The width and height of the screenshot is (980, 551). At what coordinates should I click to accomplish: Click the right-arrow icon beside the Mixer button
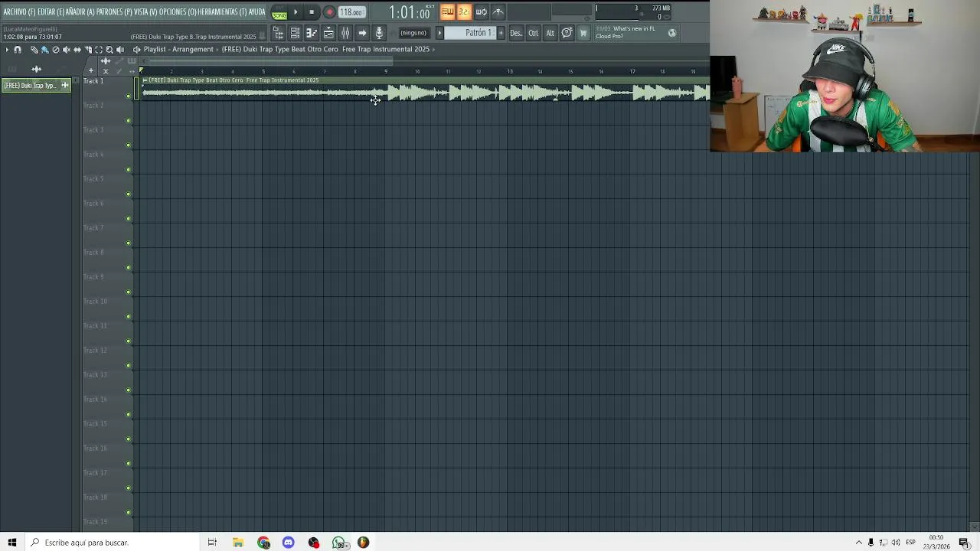tap(362, 33)
